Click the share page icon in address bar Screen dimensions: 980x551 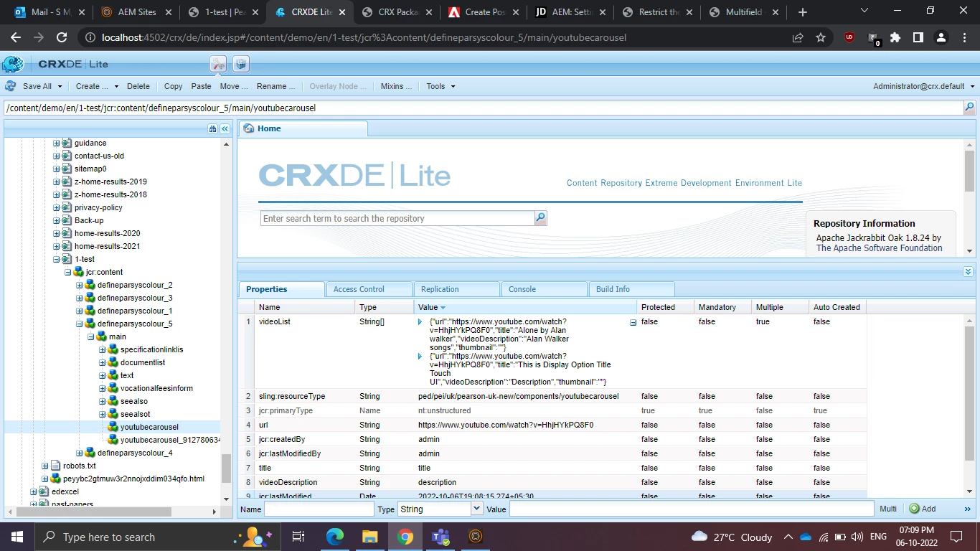click(798, 37)
